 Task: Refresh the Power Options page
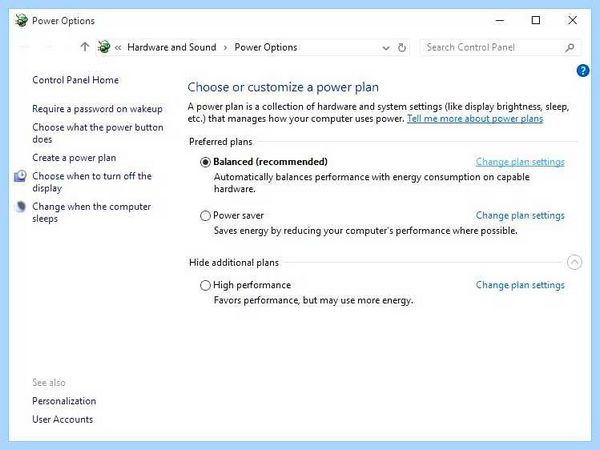pyautogui.click(x=402, y=47)
